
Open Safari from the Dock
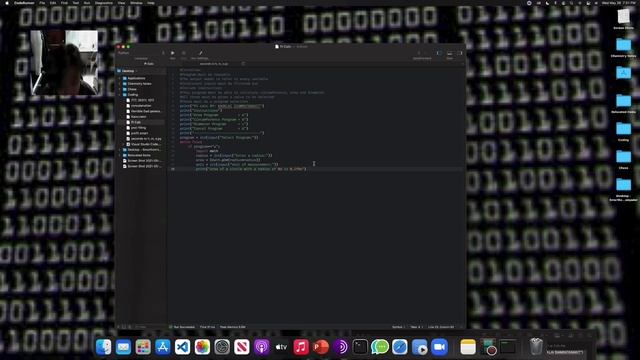click(400, 347)
